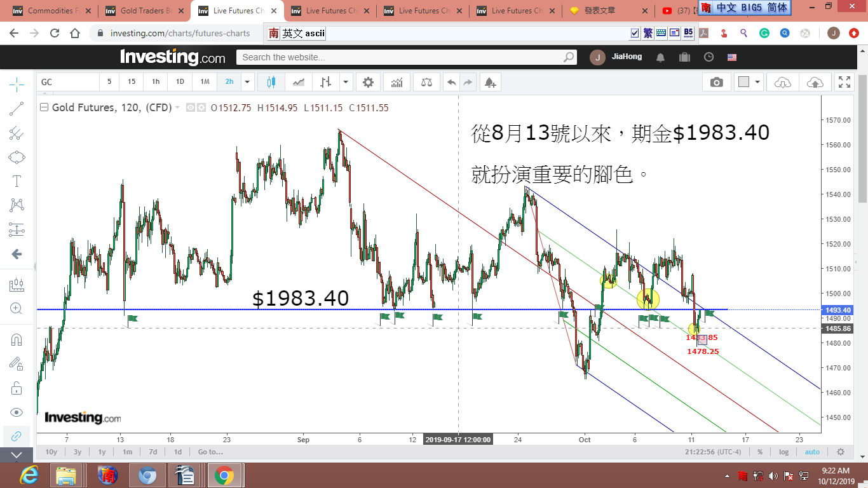Choose bar chart style
The image size is (868, 488).
pyautogui.click(x=326, y=82)
